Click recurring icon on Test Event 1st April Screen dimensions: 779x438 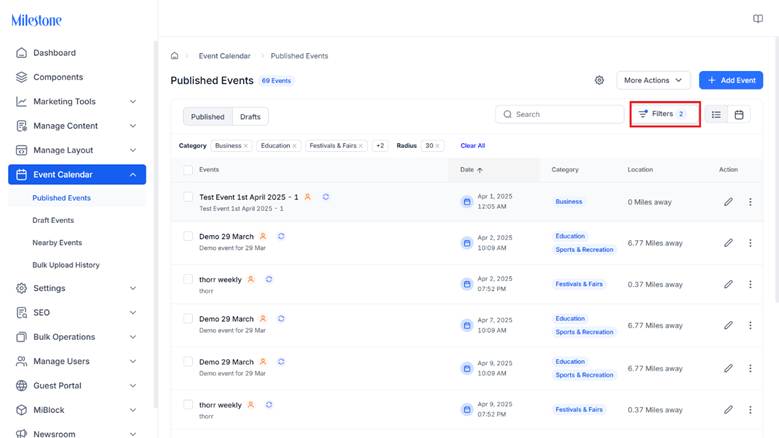click(325, 197)
